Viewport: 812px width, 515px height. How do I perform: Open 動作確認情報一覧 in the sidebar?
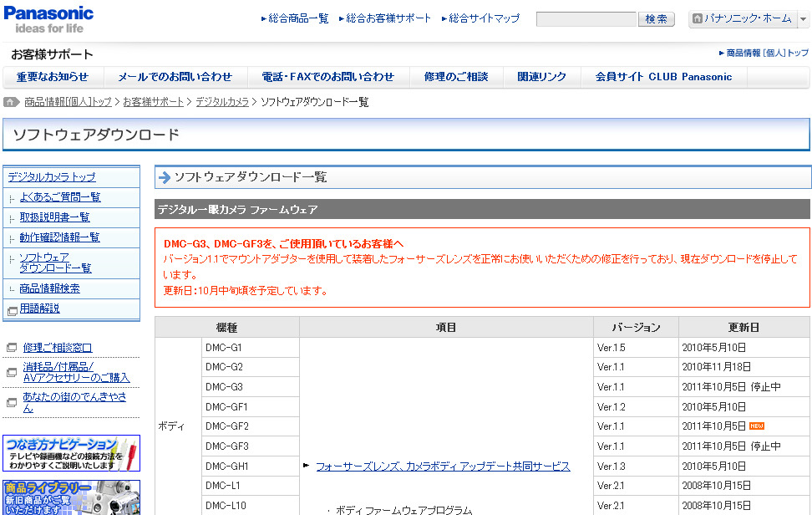pos(59,237)
